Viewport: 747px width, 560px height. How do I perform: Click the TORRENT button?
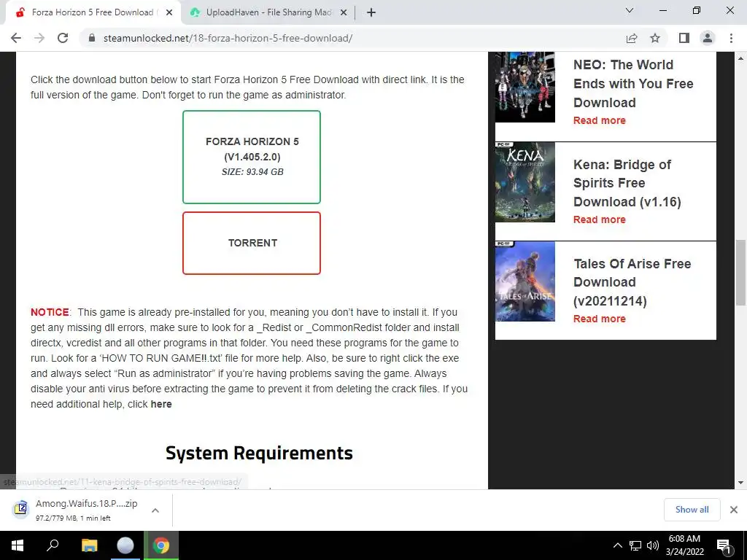pyautogui.click(x=252, y=243)
